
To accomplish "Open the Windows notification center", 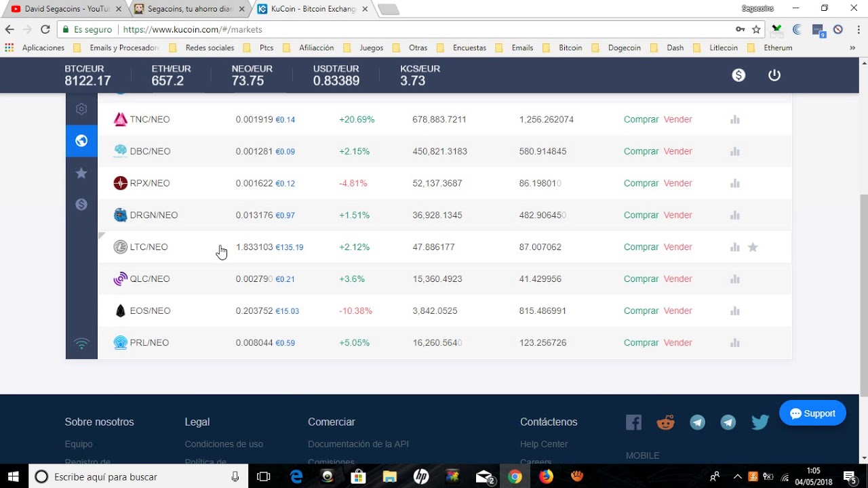I will [x=850, y=476].
